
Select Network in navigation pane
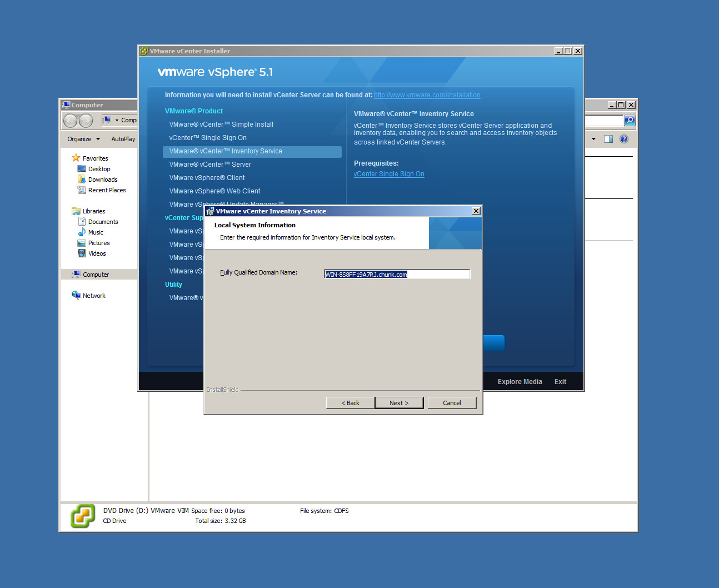tap(94, 296)
